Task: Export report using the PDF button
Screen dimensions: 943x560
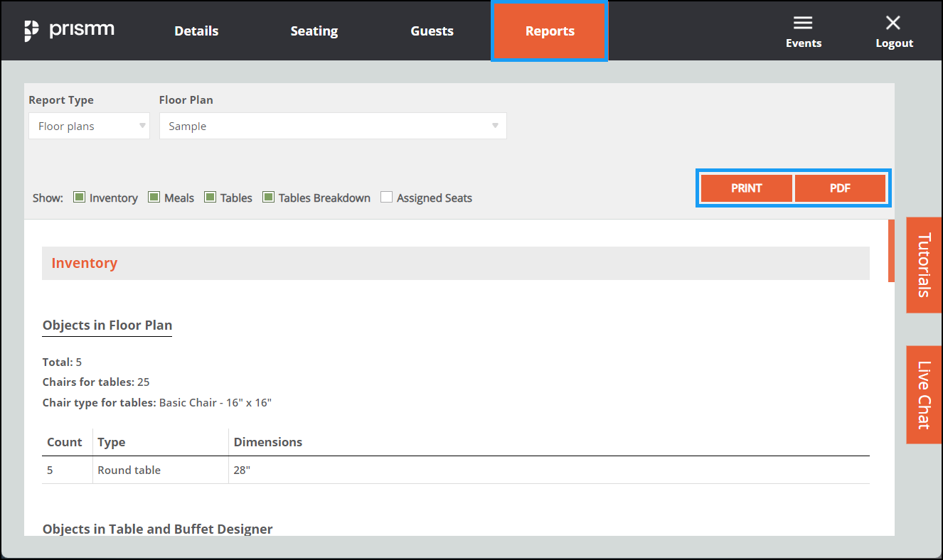Action: (841, 188)
